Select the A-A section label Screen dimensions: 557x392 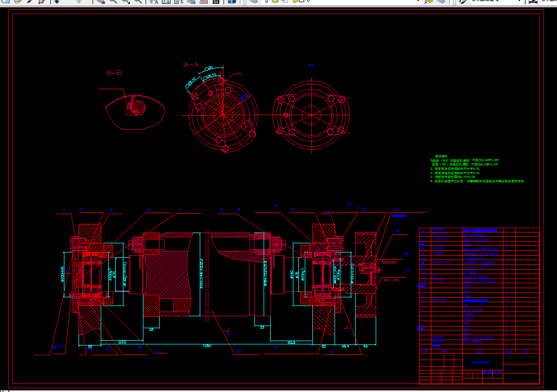[x=191, y=64]
